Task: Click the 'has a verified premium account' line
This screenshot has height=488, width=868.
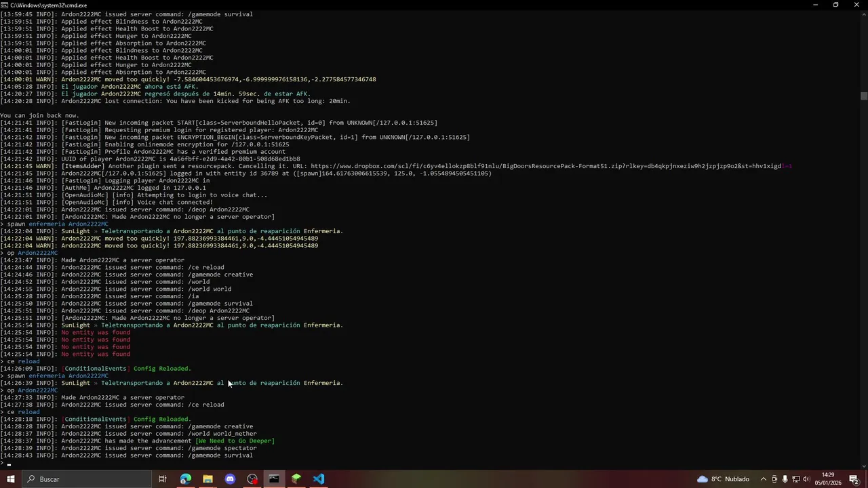Action: pos(142,152)
